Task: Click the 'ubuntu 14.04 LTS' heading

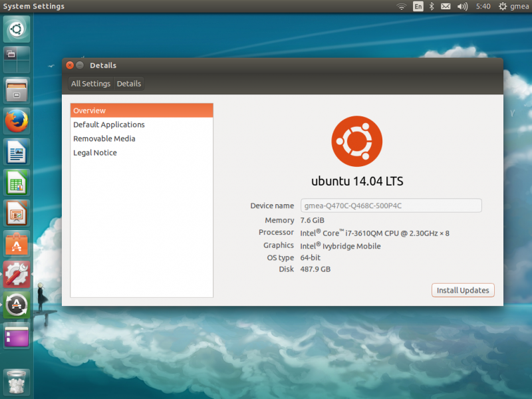Action: (357, 181)
